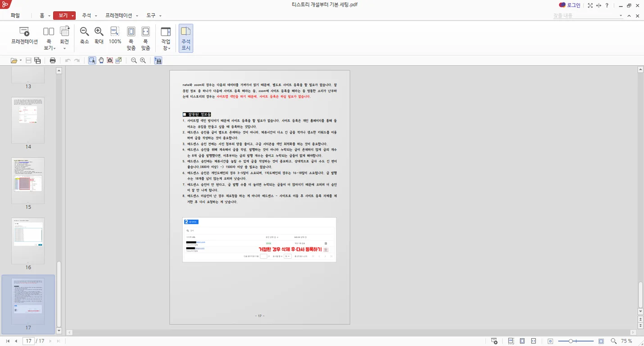Screen dimensions: 644x346
Task: Select page 14 thumbnail
Action: (x=28, y=120)
